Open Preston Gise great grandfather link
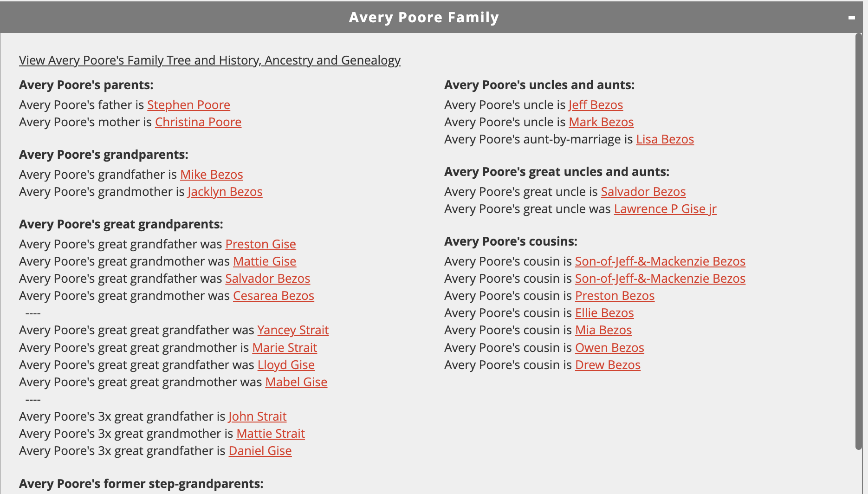Image resolution: width=868 pixels, height=494 pixels. click(x=260, y=244)
